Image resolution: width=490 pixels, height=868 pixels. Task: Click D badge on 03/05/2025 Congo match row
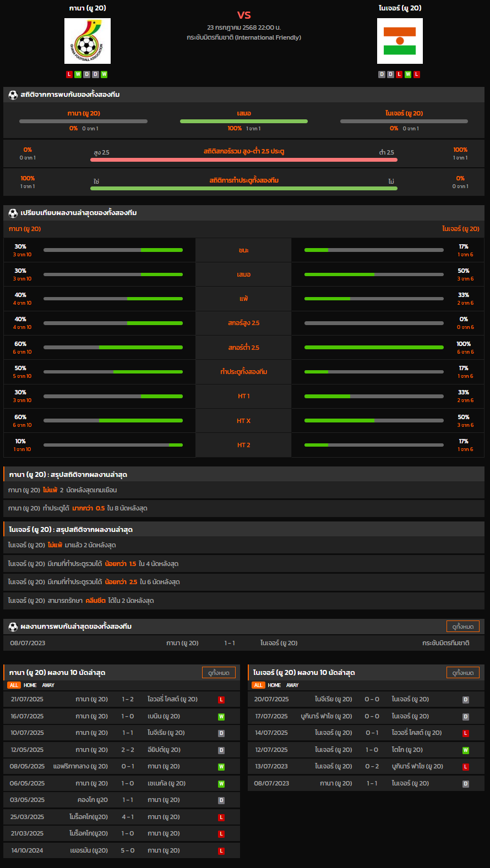click(x=221, y=800)
